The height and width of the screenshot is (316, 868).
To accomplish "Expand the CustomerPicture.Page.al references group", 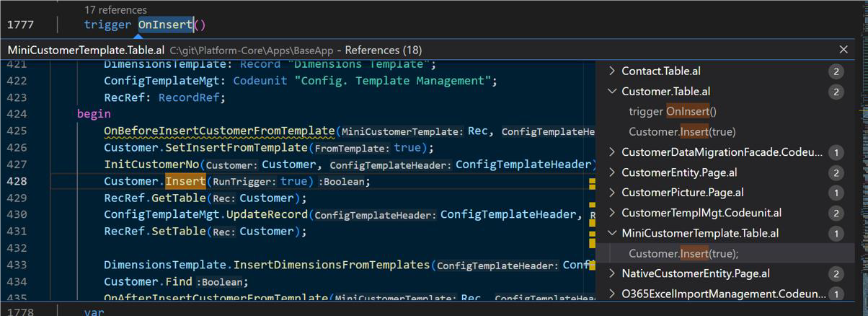I will click(612, 193).
